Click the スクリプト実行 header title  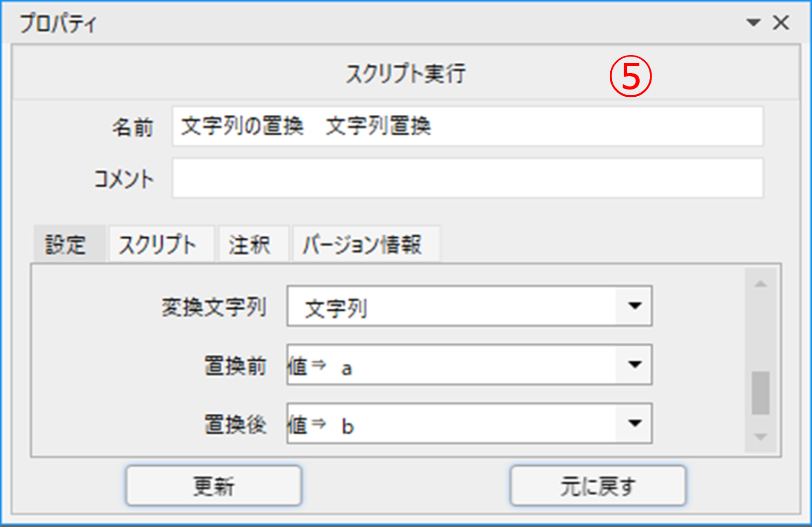coord(405,74)
